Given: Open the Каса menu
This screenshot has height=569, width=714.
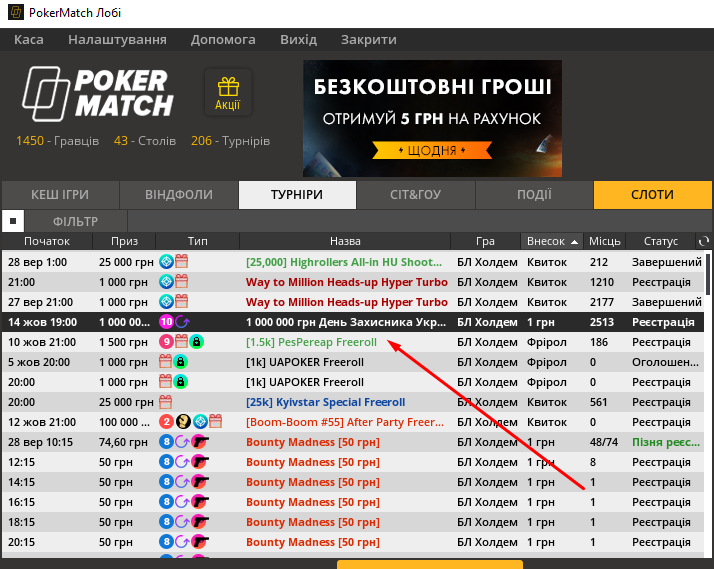Looking at the screenshot, I should pos(28,40).
